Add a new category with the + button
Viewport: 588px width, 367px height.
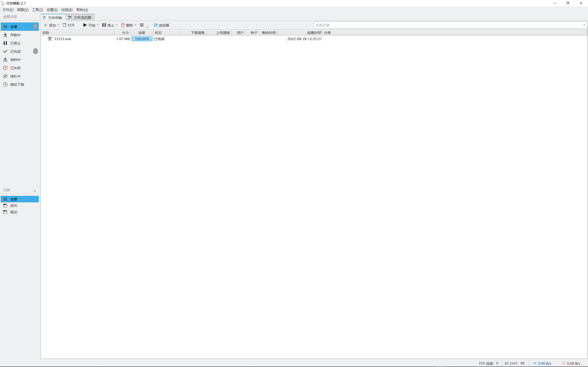click(35, 191)
